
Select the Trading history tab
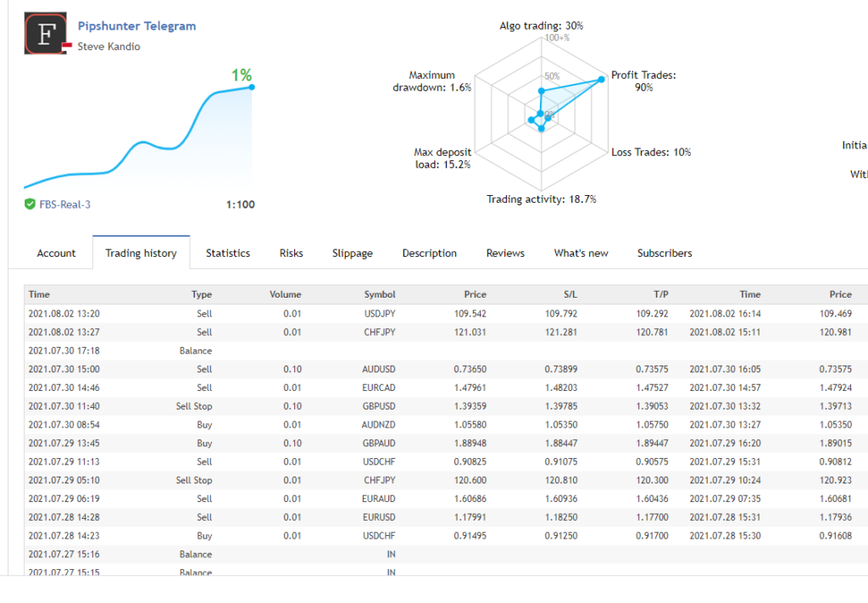[142, 253]
